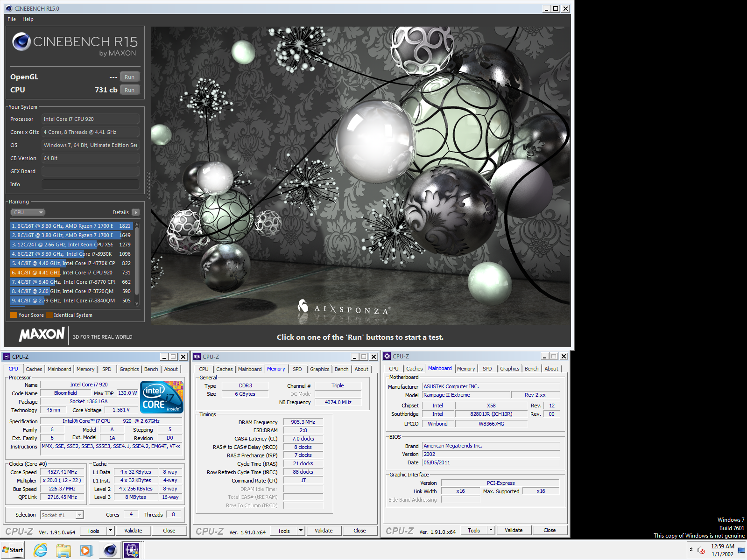This screenshot has width=747, height=560.
Task: Open Graphics tab in middle CPU-Z window
Action: point(320,369)
